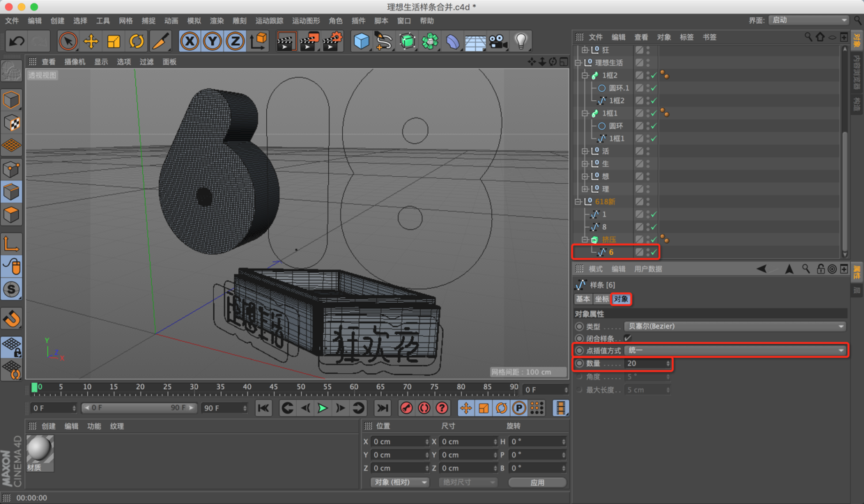864x504 pixels.
Task: Toggle autokeying button
Action: [424, 408]
